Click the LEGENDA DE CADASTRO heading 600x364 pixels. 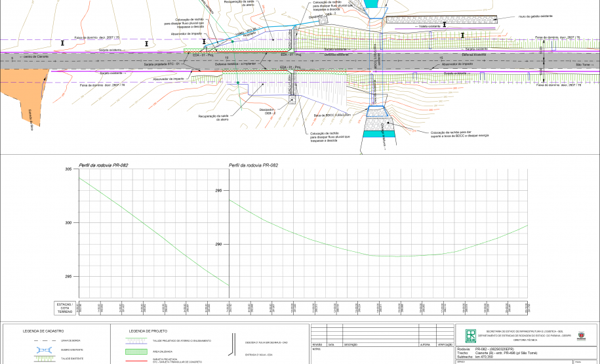tap(43, 331)
